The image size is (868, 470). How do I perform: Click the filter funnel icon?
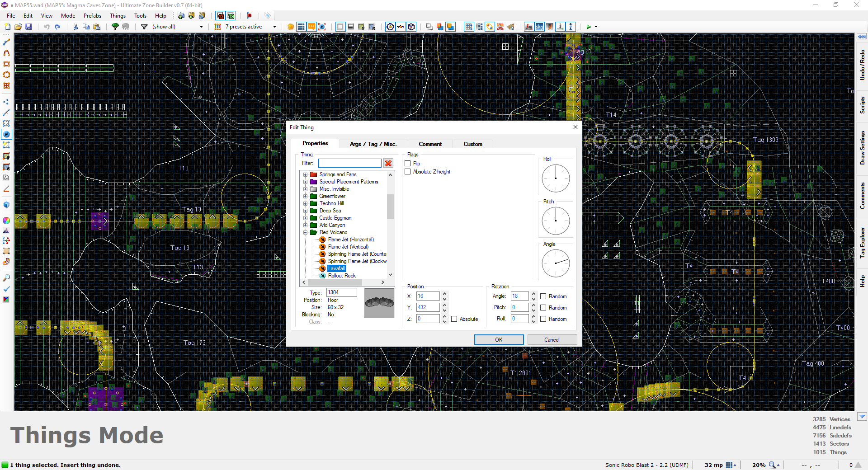144,27
